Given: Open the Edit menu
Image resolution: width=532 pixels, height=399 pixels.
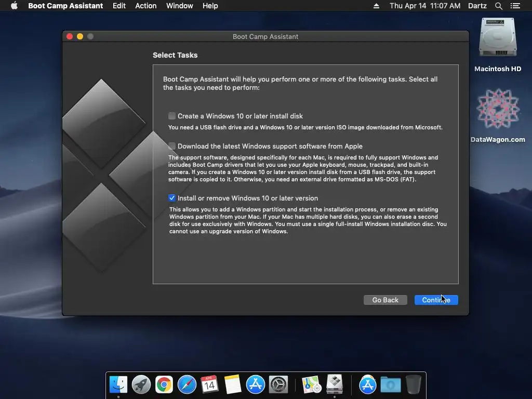Looking at the screenshot, I should pyautogui.click(x=119, y=6).
